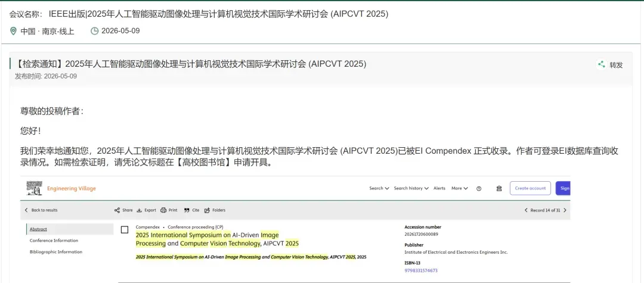Click the institution building icon

coord(499,189)
